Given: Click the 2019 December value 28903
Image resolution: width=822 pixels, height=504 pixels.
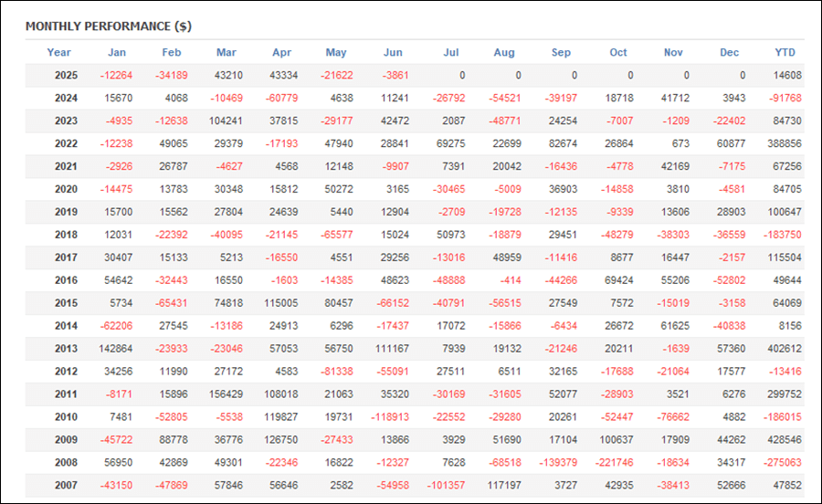Looking at the screenshot, I should pos(732,212).
